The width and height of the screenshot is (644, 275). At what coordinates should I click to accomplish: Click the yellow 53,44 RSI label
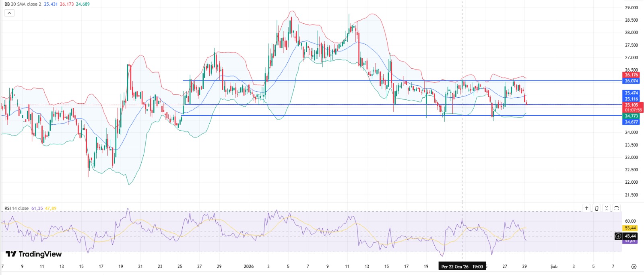click(x=630, y=228)
